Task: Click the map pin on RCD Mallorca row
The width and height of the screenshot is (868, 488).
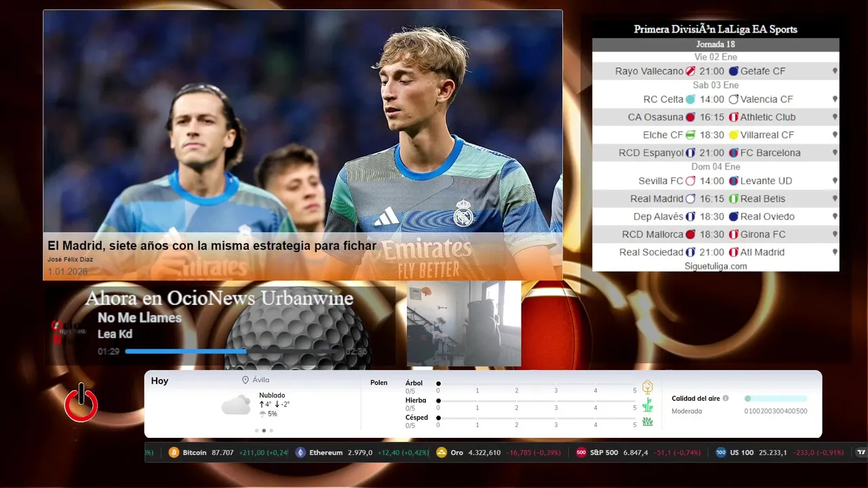Action: tap(835, 235)
